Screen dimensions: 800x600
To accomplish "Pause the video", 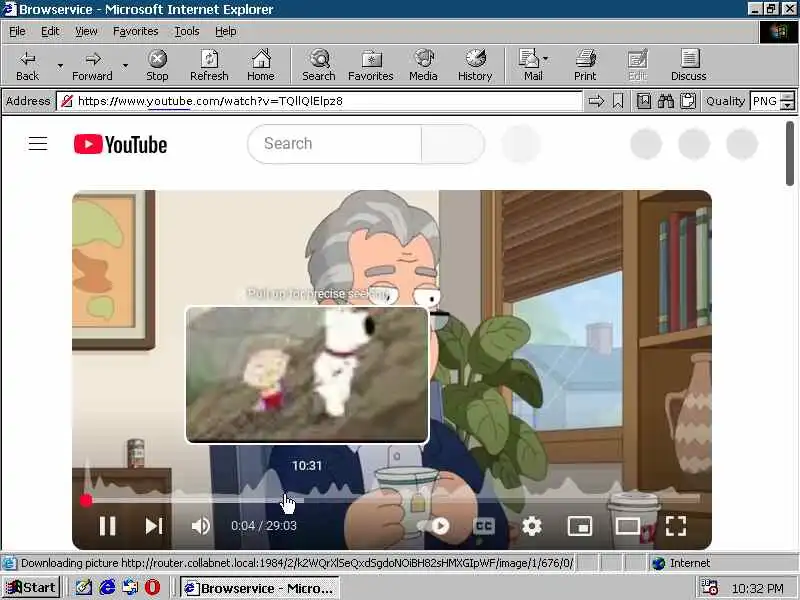I will [x=107, y=526].
